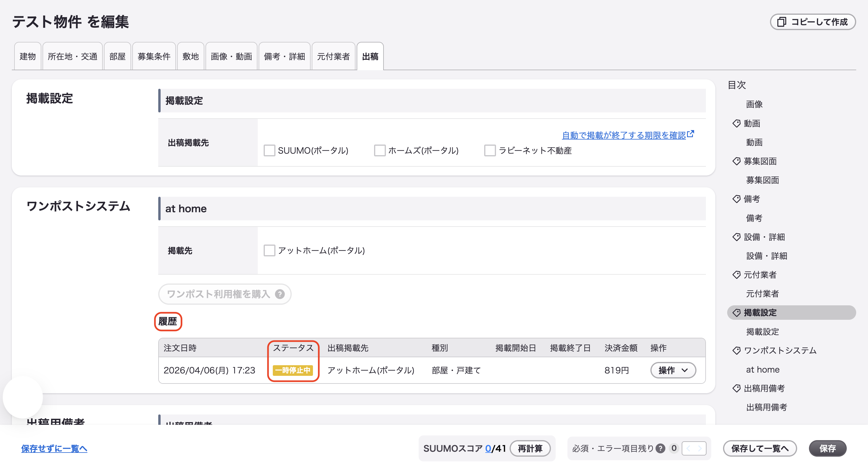Switch to the 備考・詳細 tab
Viewport: 868px width, 472px height.
pos(284,56)
